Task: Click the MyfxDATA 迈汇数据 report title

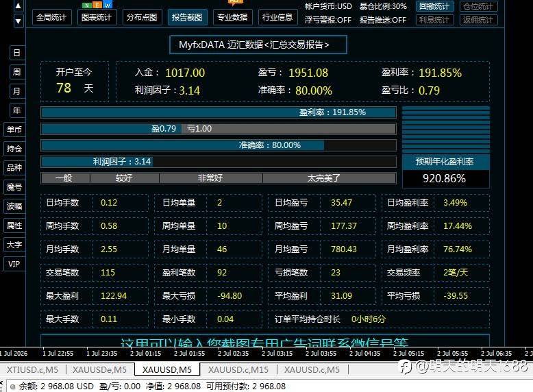Action: point(258,45)
